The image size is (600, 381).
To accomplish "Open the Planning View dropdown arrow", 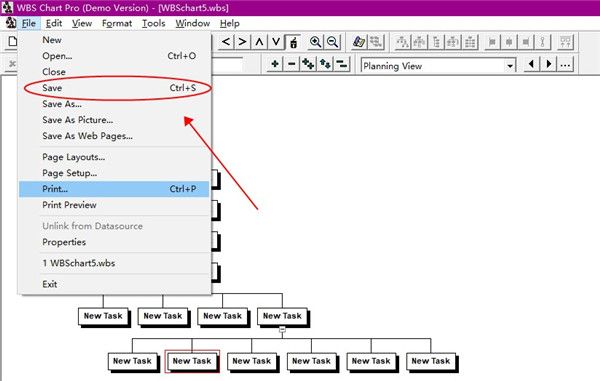I will point(510,66).
